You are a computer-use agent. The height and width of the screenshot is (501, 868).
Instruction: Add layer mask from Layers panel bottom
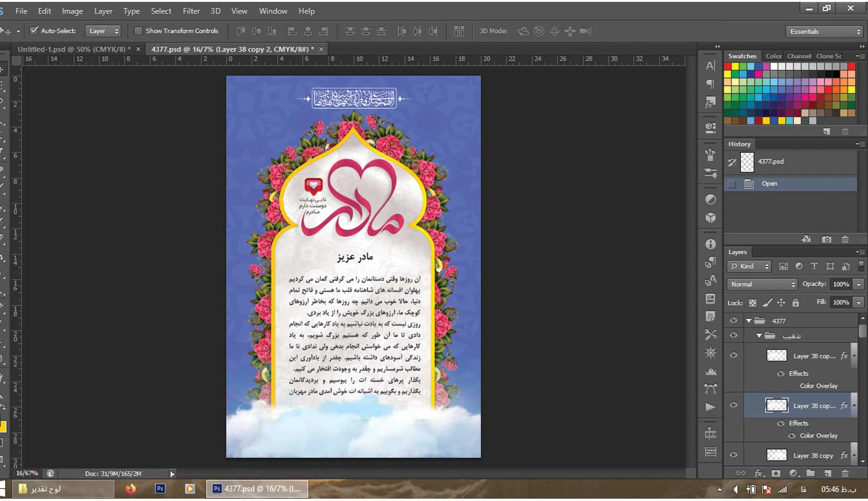click(776, 473)
